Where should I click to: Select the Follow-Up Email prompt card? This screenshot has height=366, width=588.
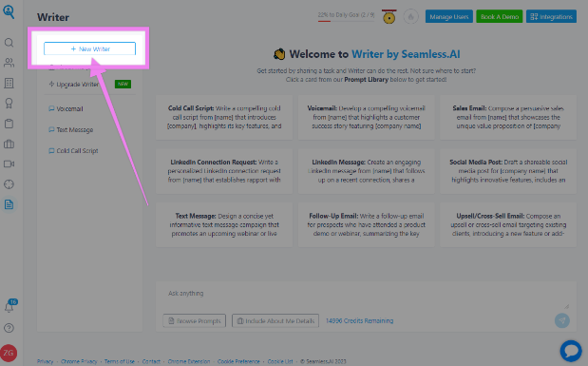(366, 225)
